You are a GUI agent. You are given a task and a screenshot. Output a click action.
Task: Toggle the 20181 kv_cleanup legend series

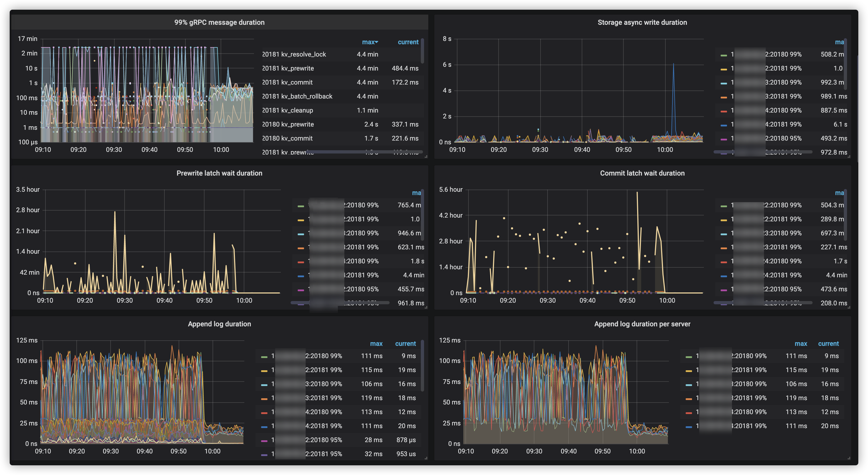pyautogui.click(x=287, y=110)
